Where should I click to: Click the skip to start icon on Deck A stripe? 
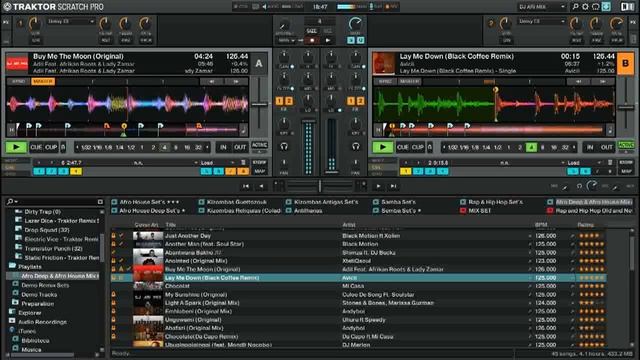(x=11, y=130)
